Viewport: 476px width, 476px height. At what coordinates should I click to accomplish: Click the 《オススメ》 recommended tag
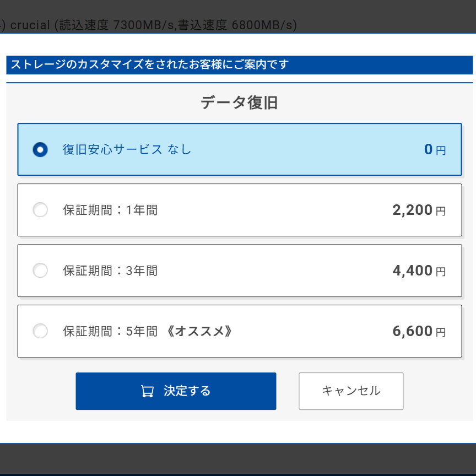coord(199,331)
